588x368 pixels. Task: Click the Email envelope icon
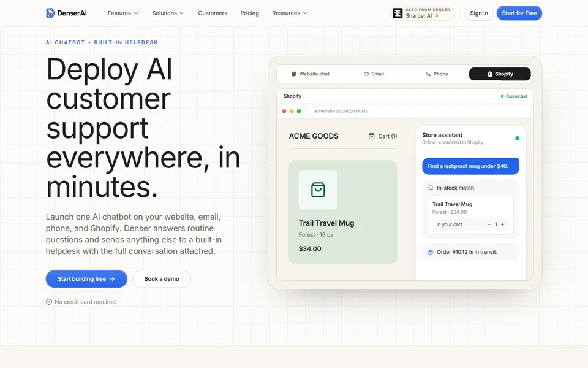[x=366, y=74]
